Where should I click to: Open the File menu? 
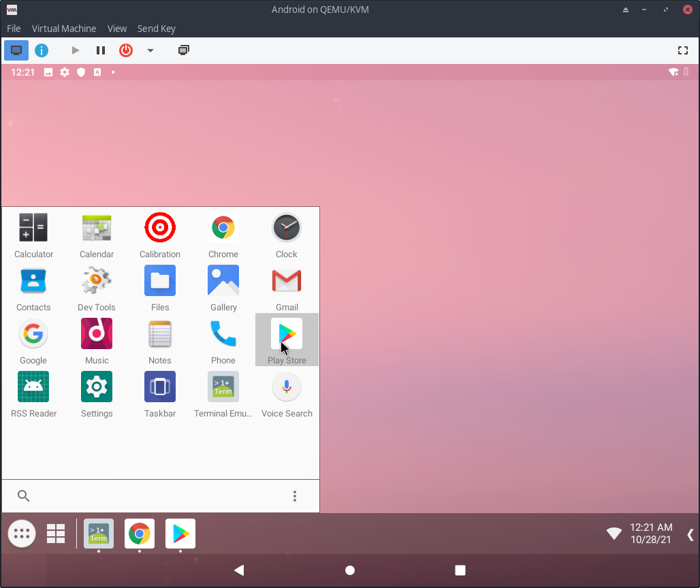pyautogui.click(x=14, y=29)
